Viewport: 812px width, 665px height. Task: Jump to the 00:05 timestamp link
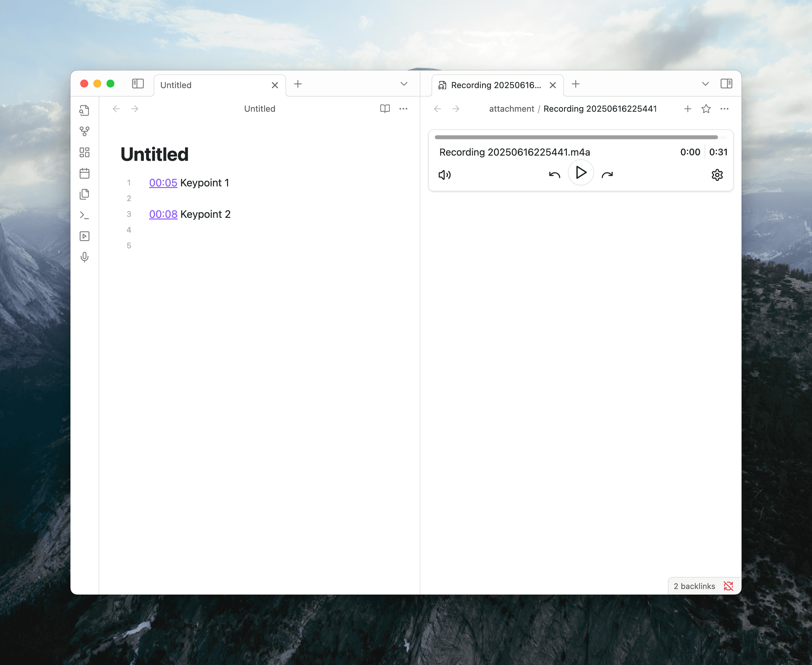click(163, 183)
